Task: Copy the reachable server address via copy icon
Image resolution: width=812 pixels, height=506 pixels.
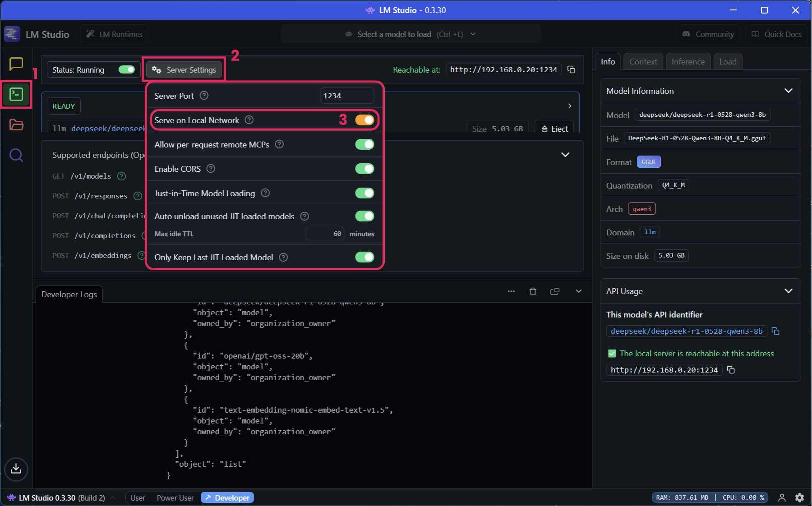Action: (572, 69)
